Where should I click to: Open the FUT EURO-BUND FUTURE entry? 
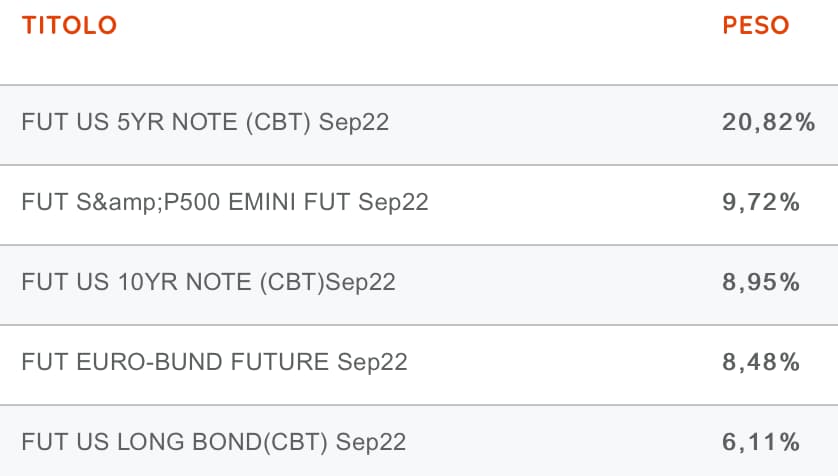point(214,362)
